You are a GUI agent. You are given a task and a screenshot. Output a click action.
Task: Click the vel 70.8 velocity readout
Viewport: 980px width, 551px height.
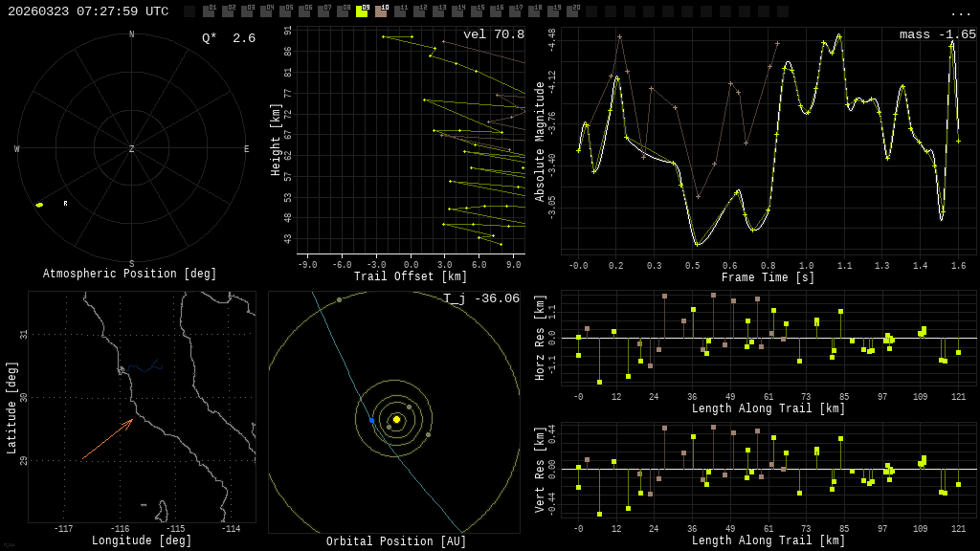pos(494,34)
